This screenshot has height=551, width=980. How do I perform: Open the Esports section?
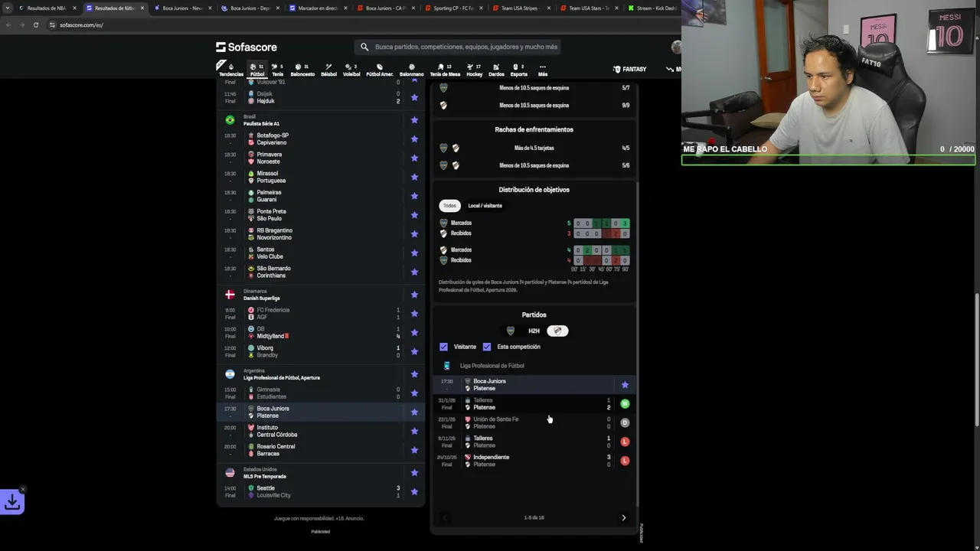point(518,70)
